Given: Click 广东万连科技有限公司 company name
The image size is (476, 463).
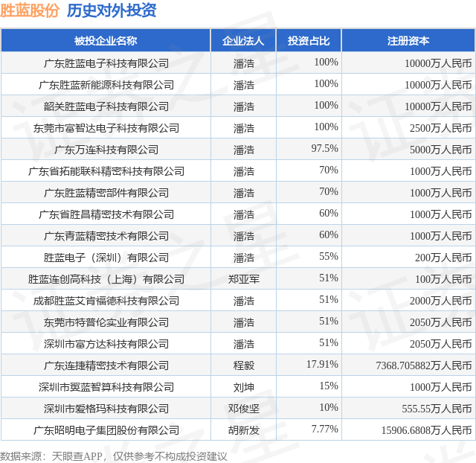Looking at the screenshot, I should (106, 150).
